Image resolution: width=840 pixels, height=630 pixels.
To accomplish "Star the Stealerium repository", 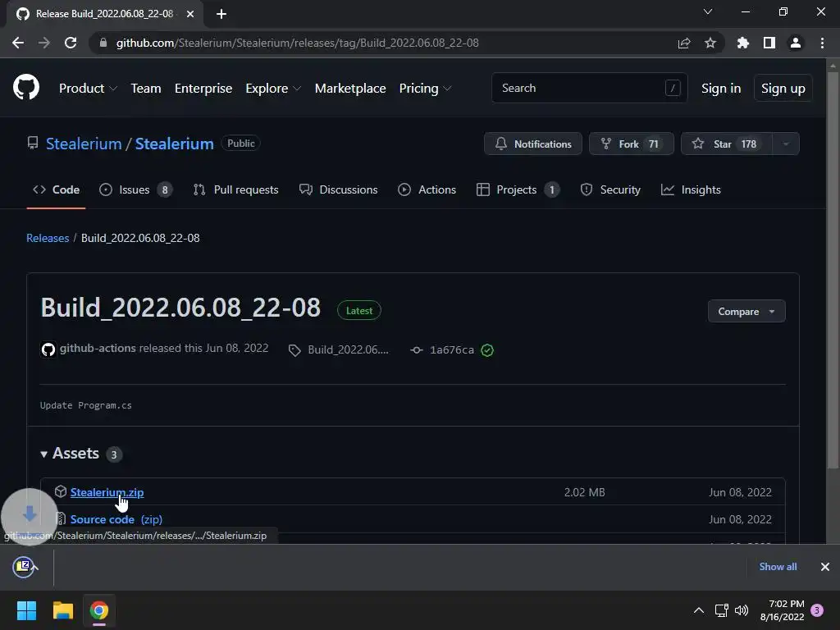I will coord(727,144).
